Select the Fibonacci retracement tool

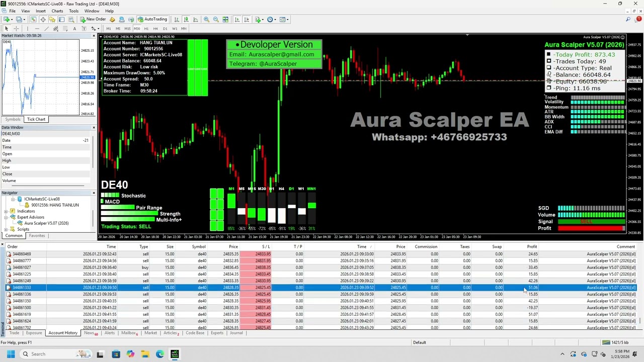[x=65, y=28]
